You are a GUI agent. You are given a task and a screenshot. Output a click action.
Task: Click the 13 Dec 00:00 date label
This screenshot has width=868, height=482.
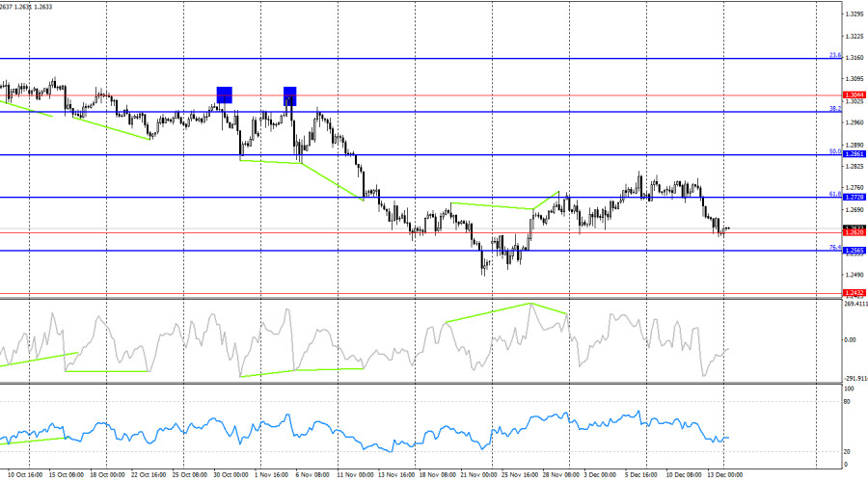coord(723,475)
